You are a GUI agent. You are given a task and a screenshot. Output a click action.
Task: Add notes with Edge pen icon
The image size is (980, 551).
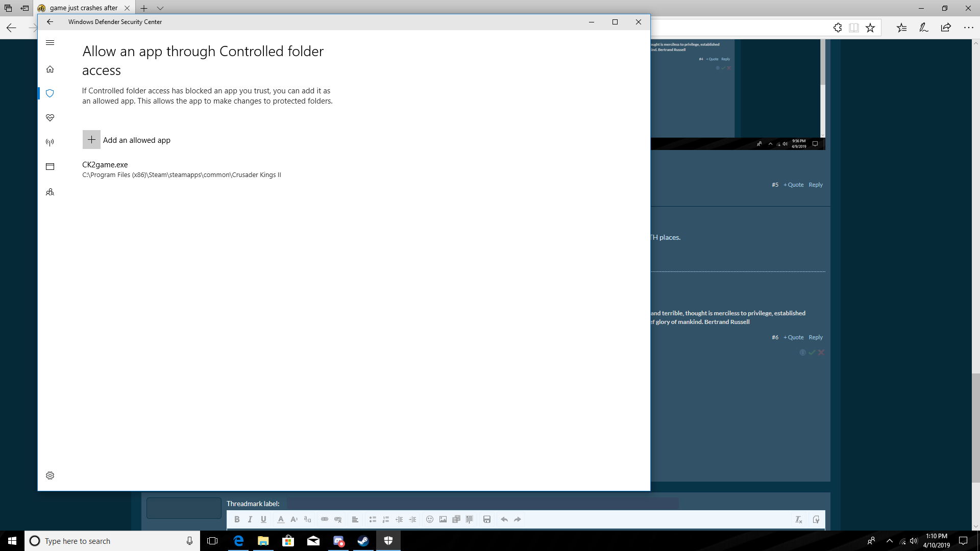924,28
